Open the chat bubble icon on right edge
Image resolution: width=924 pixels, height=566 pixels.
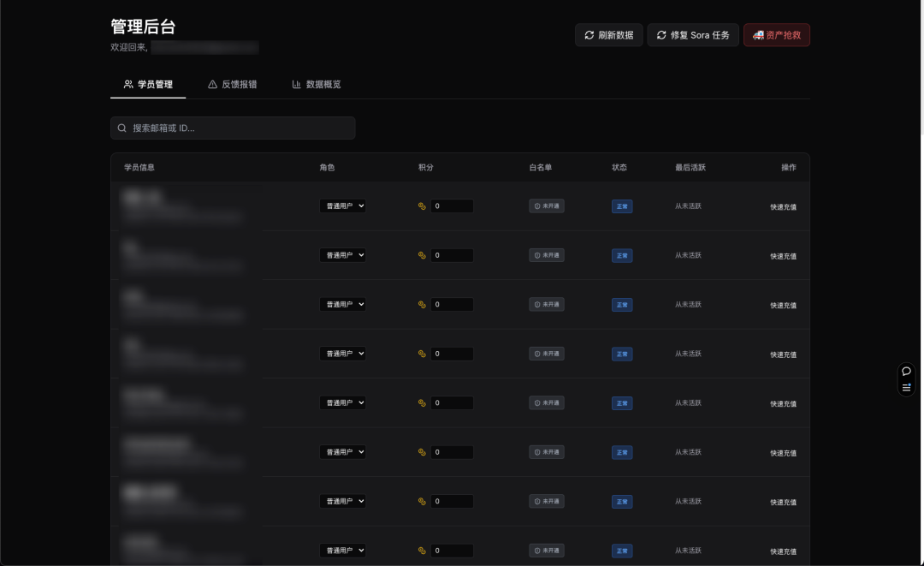click(907, 371)
